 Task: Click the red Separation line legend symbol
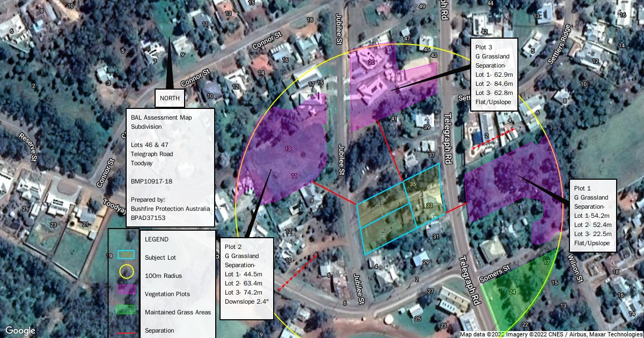pos(126,330)
